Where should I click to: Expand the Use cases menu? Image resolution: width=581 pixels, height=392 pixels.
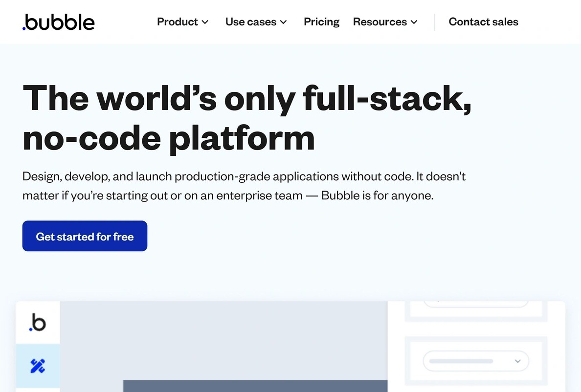[256, 22]
